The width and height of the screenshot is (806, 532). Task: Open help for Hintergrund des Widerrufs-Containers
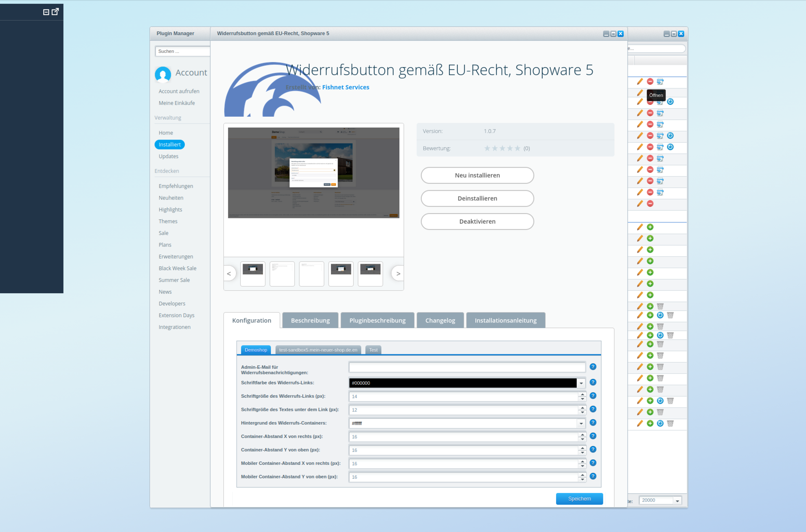pyautogui.click(x=593, y=423)
